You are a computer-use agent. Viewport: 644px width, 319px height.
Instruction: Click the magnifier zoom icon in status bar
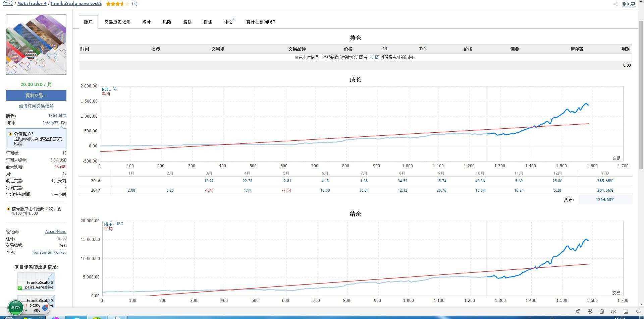pos(638,312)
